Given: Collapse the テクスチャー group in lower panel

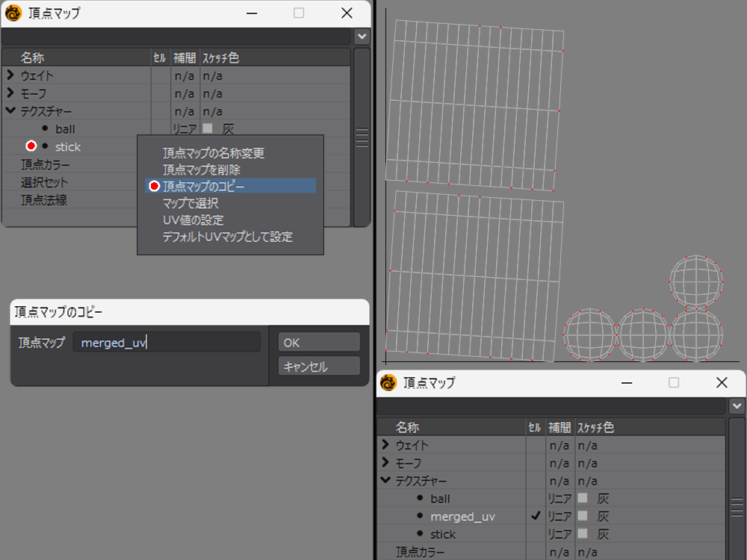Looking at the screenshot, I should click(x=385, y=480).
